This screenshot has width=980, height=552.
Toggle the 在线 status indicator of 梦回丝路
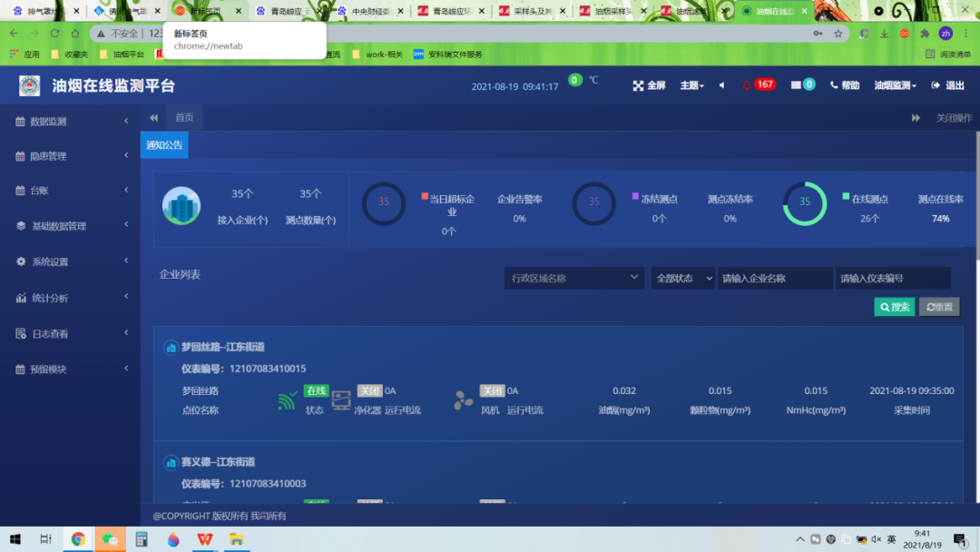click(315, 390)
